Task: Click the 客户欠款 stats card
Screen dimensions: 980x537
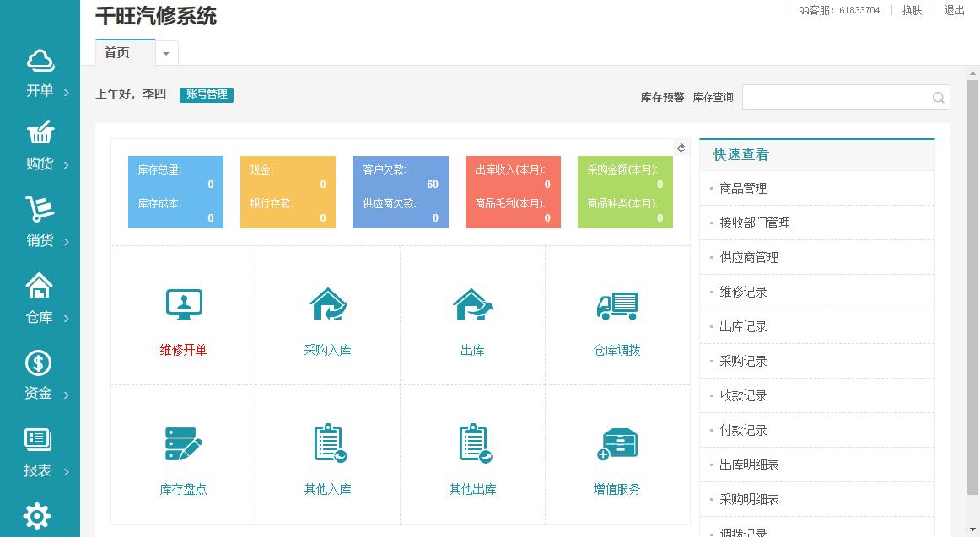Action: coord(401,192)
